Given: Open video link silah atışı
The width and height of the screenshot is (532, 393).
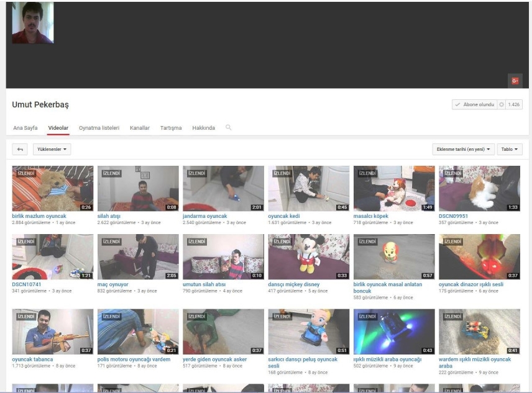Looking at the screenshot, I should click(109, 216).
